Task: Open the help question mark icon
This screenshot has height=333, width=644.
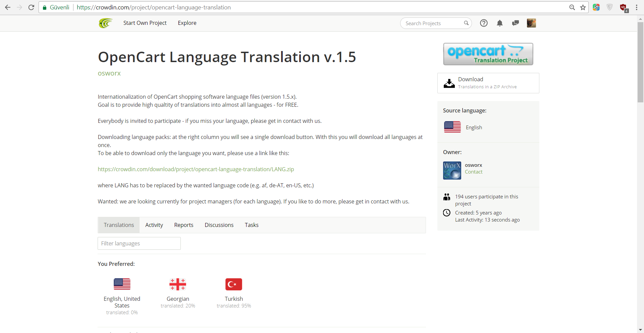Action: [x=484, y=23]
